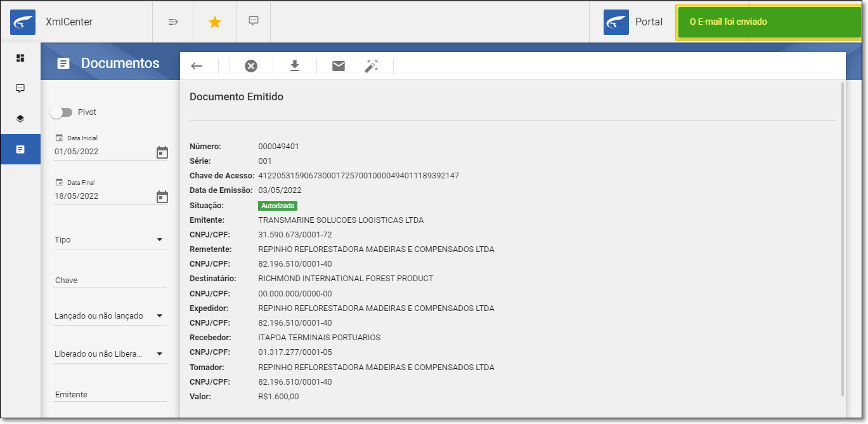Click the Expedidor company name

pyautogui.click(x=376, y=308)
